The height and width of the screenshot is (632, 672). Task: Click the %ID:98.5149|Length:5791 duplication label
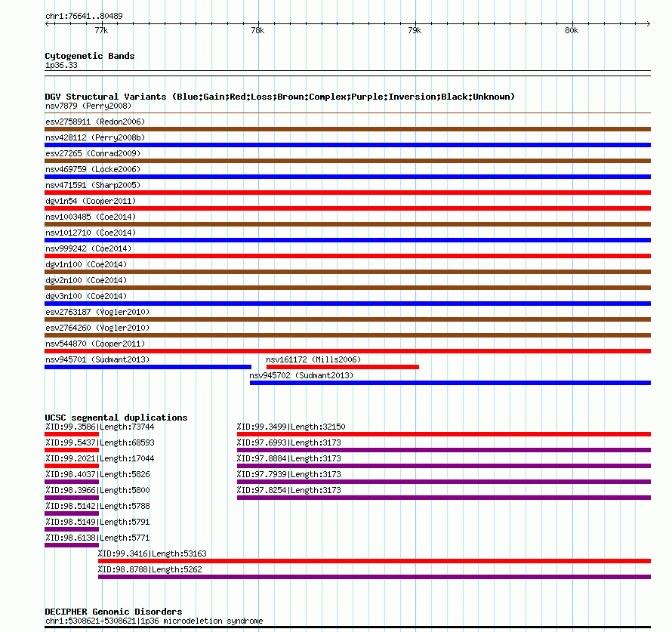click(x=97, y=522)
